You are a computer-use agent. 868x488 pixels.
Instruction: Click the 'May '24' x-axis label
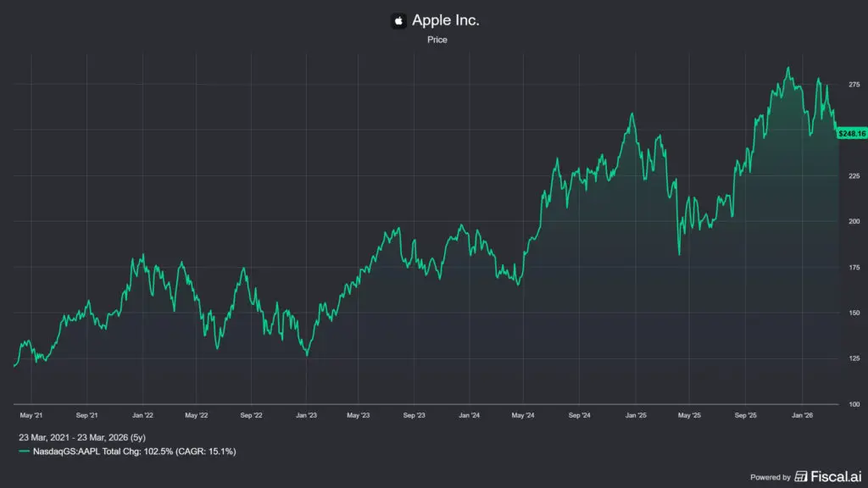point(523,415)
